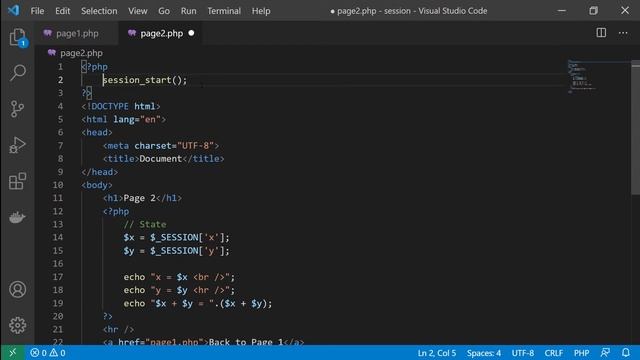Viewport: 640px width, 360px height.
Task: Click the VS Code logo icon
Action: point(13,11)
